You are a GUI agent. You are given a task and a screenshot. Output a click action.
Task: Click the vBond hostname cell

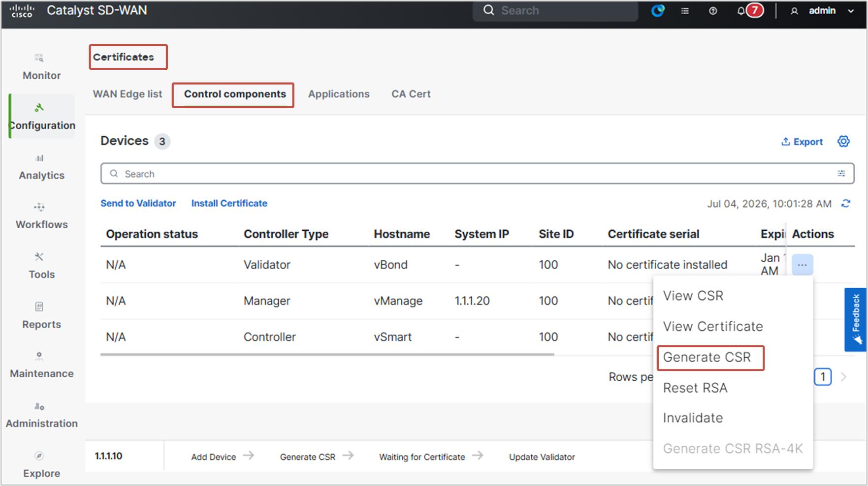click(x=390, y=265)
